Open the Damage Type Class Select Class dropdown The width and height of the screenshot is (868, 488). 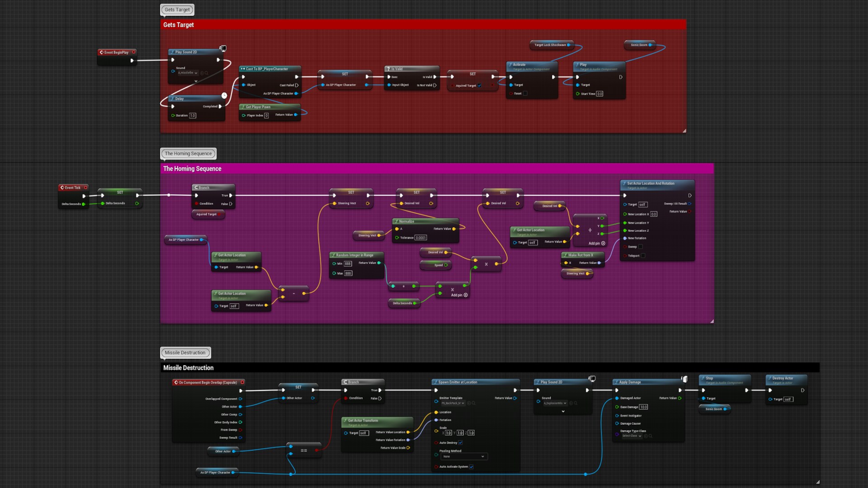[x=632, y=436]
